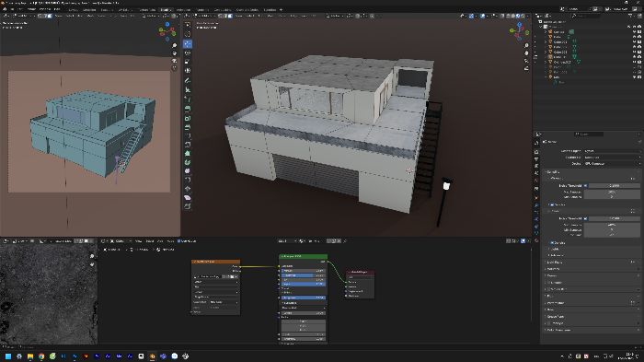Image resolution: width=644 pixels, height=362 pixels.
Task: Click zoom magnifier icon in main viewport
Action: click(526, 45)
